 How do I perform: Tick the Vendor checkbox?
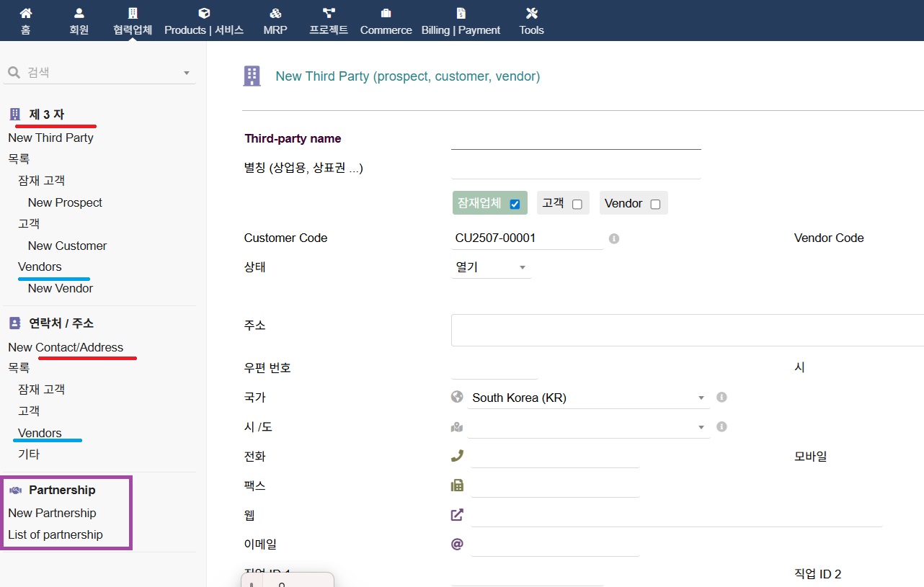click(655, 204)
